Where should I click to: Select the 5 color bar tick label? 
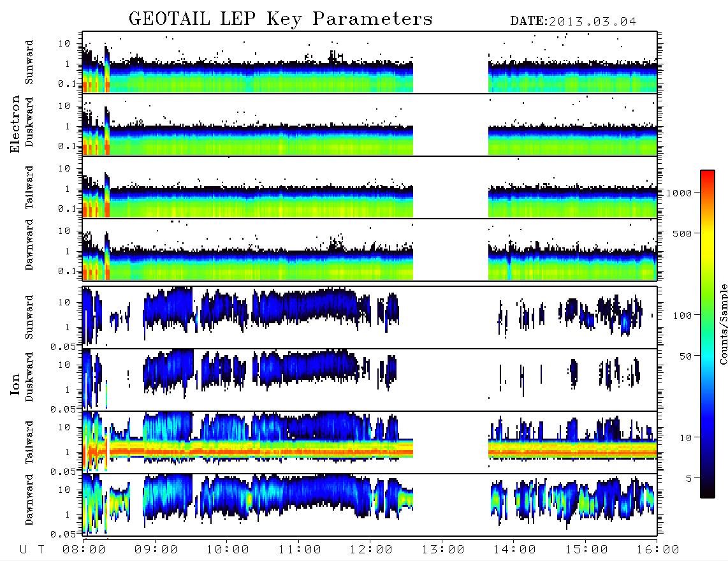click(689, 479)
